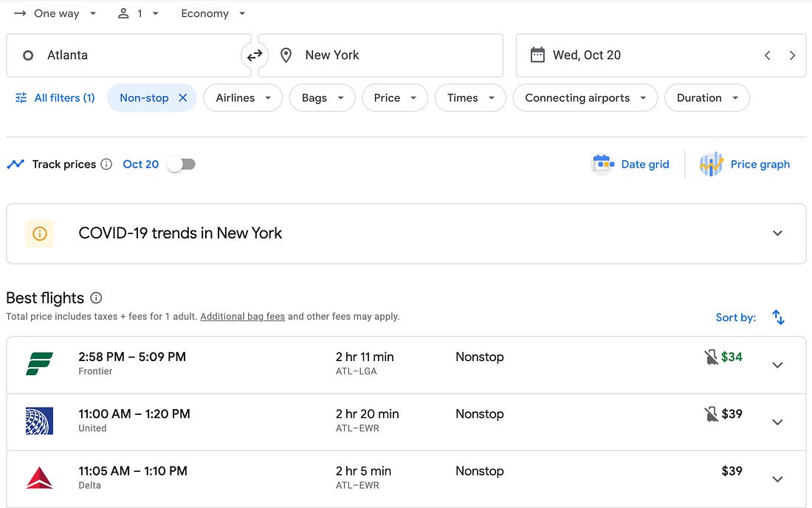Open Additional bag fees link
Screen dimensions: 812x508
(242, 317)
